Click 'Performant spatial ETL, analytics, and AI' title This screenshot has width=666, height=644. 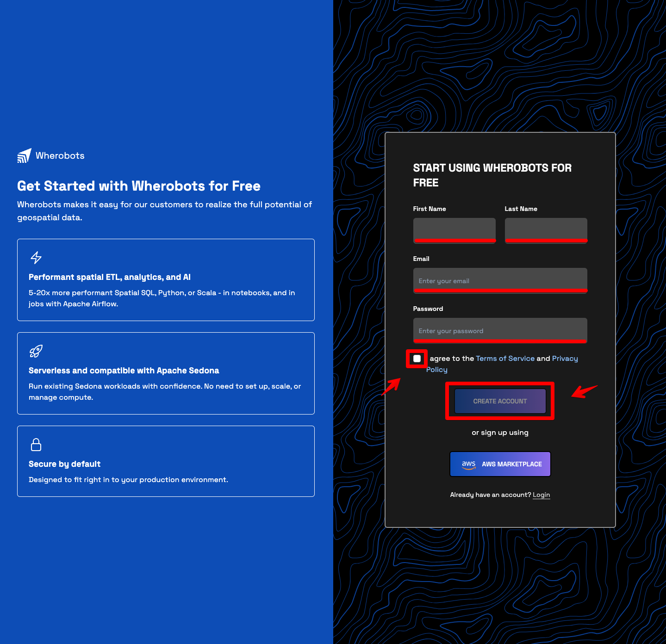click(110, 277)
